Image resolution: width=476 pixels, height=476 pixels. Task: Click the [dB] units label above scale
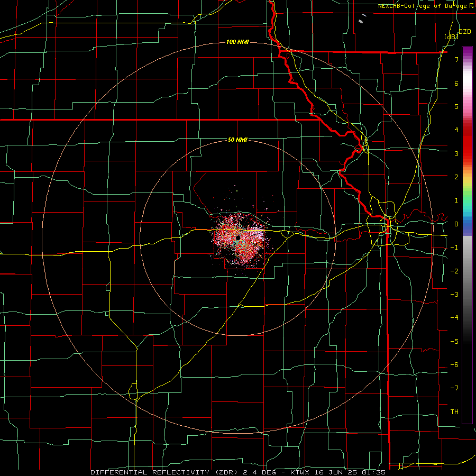(x=452, y=36)
